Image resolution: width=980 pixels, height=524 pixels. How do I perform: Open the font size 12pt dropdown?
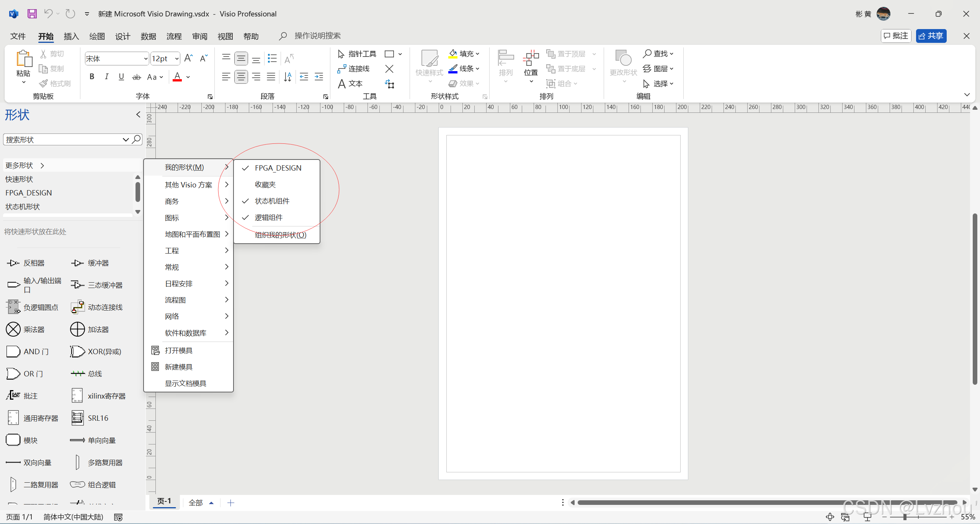point(176,59)
